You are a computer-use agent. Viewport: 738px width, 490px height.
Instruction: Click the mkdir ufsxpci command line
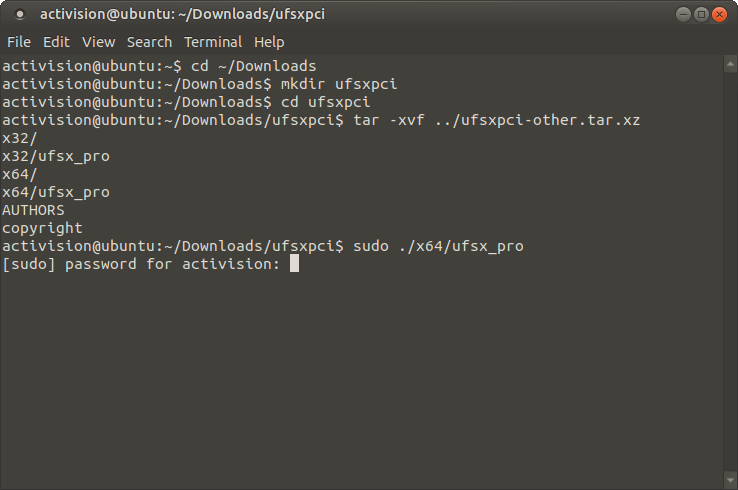200,84
